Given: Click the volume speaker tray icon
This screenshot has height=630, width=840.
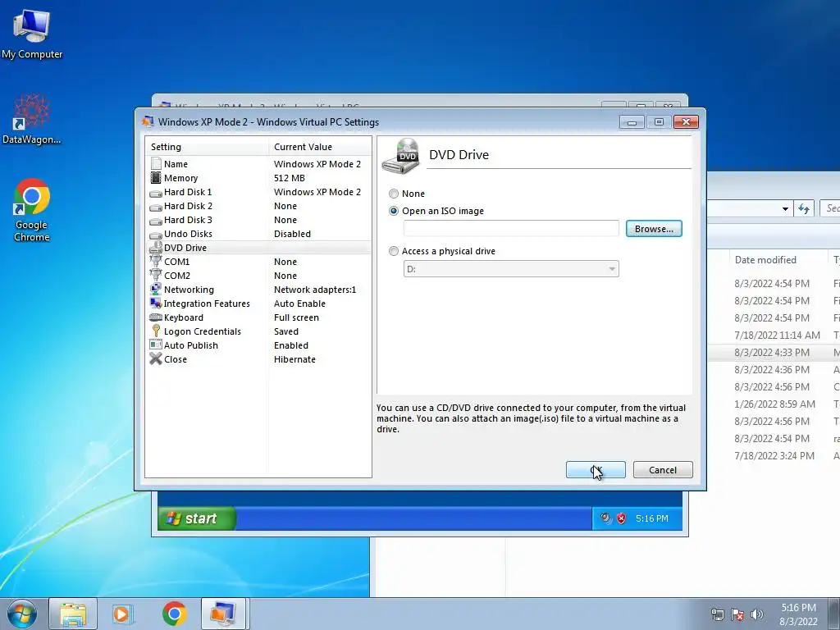Looking at the screenshot, I should click(x=757, y=614).
